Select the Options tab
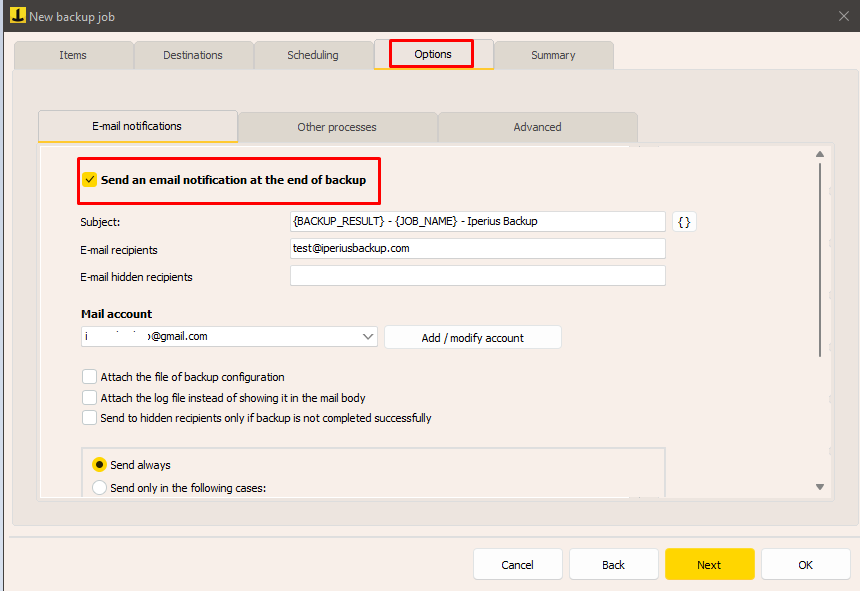860x591 pixels. tap(433, 54)
